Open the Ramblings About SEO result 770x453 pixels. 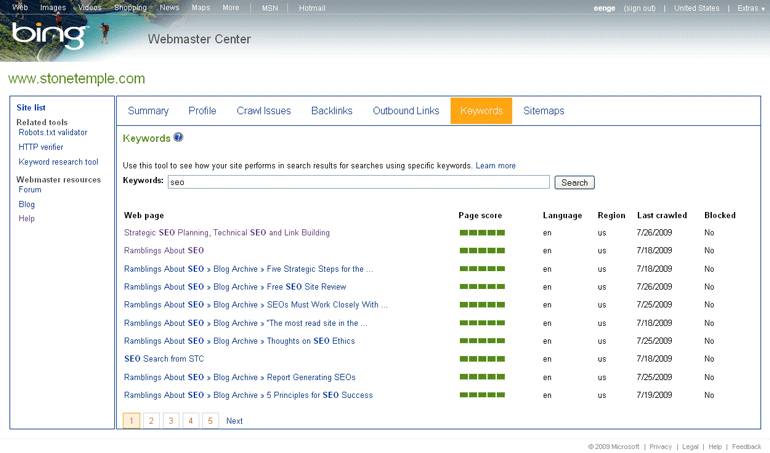164,251
